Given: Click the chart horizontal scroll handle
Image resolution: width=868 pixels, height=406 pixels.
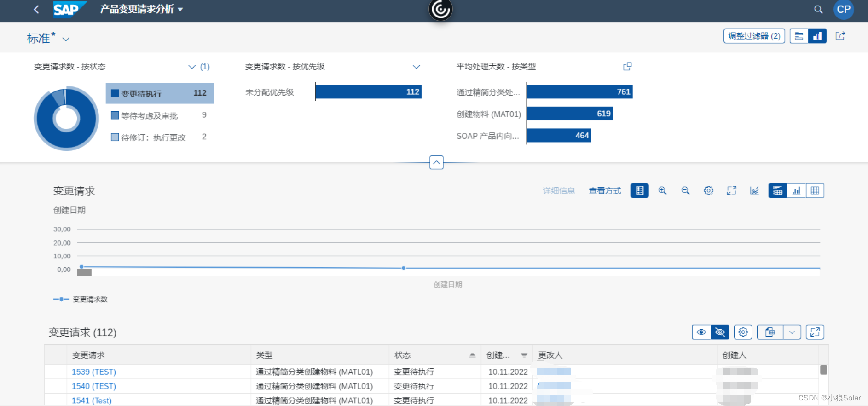Looking at the screenshot, I should click(84, 273).
